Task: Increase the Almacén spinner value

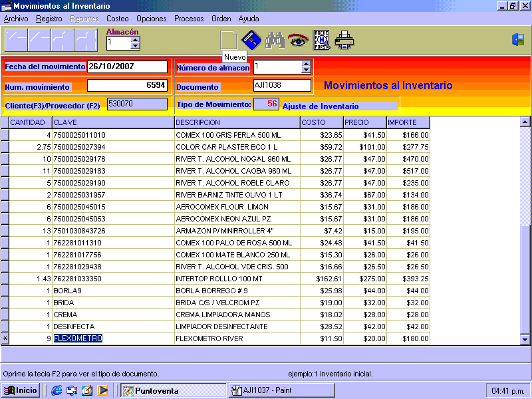Action: (x=136, y=39)
